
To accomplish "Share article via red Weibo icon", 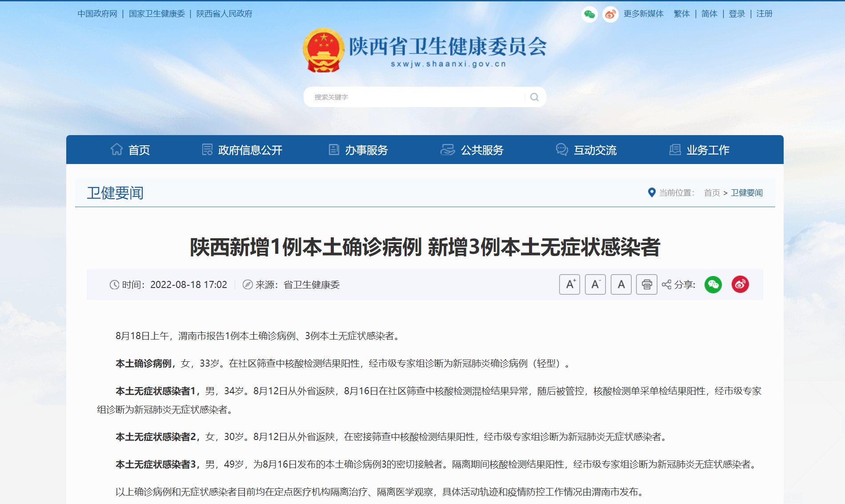I will (x=740, y=284).
